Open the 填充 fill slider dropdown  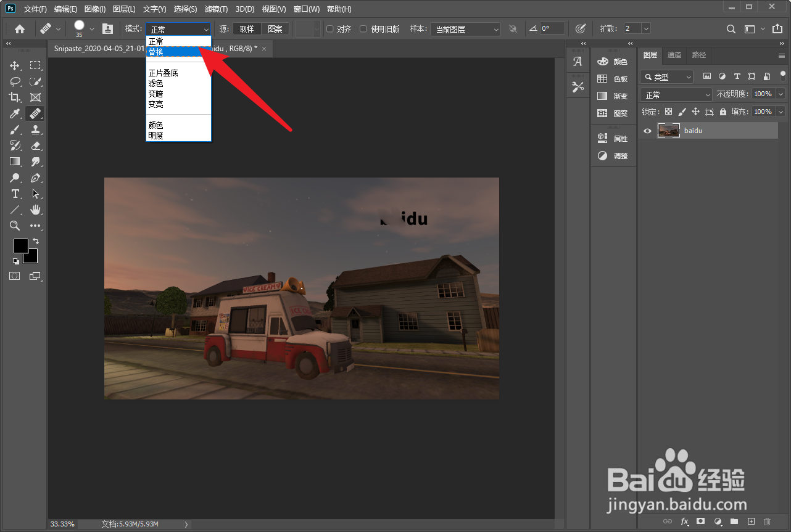[781, 112]
